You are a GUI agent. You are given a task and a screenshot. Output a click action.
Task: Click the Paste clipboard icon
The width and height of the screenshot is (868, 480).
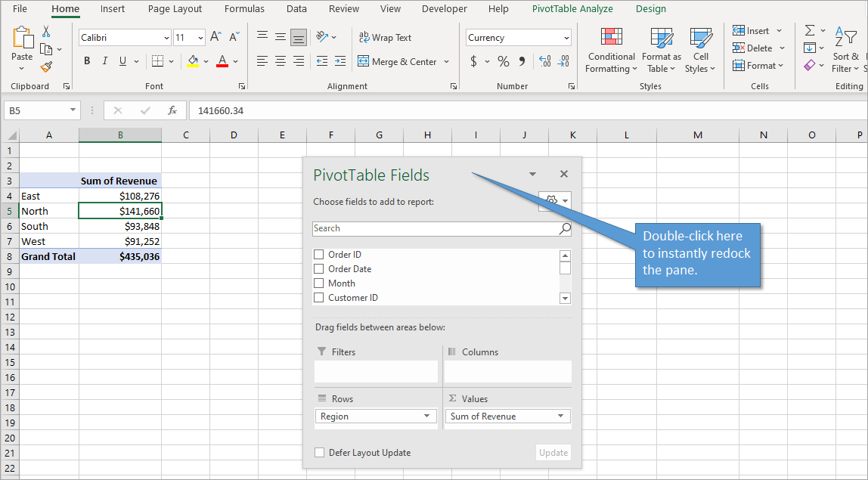click(x=22, y=38)
